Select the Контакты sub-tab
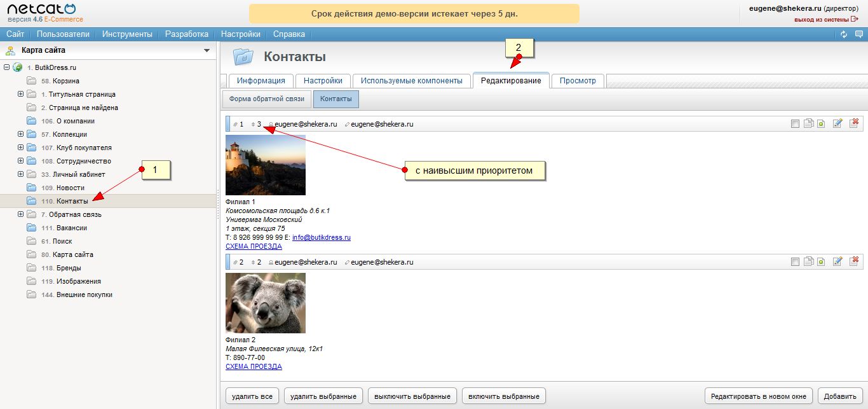868x409 pixels. (336, 99)
